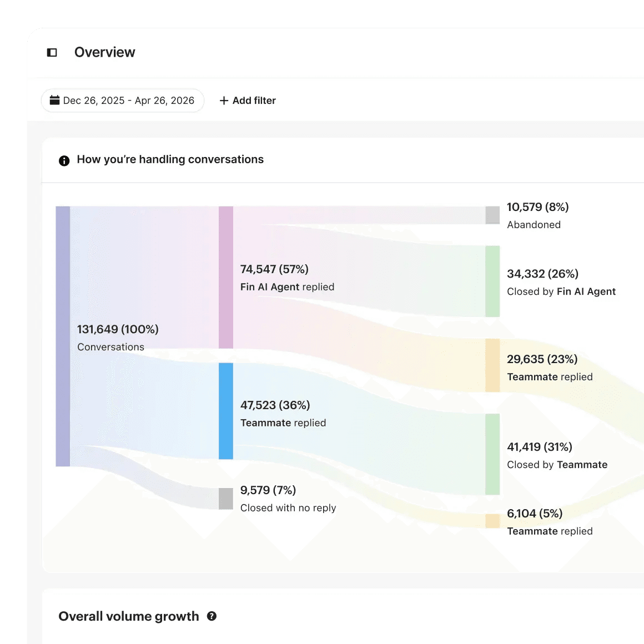Toggle the sidebar panel icon beside Overview

tap(52, 53)
